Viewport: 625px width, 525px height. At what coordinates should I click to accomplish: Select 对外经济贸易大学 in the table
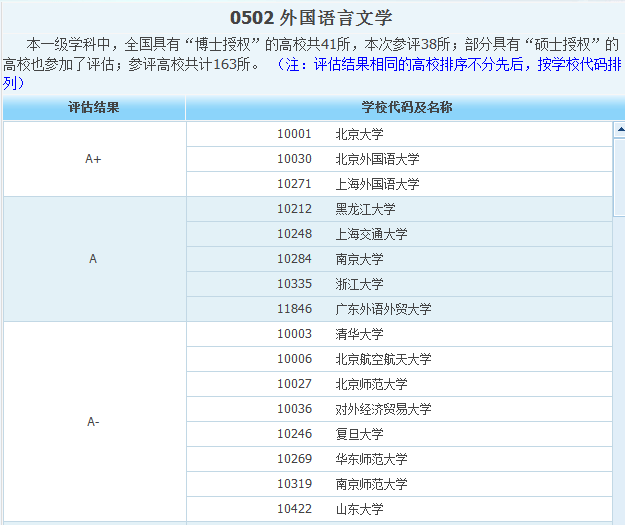pos(383,409)
